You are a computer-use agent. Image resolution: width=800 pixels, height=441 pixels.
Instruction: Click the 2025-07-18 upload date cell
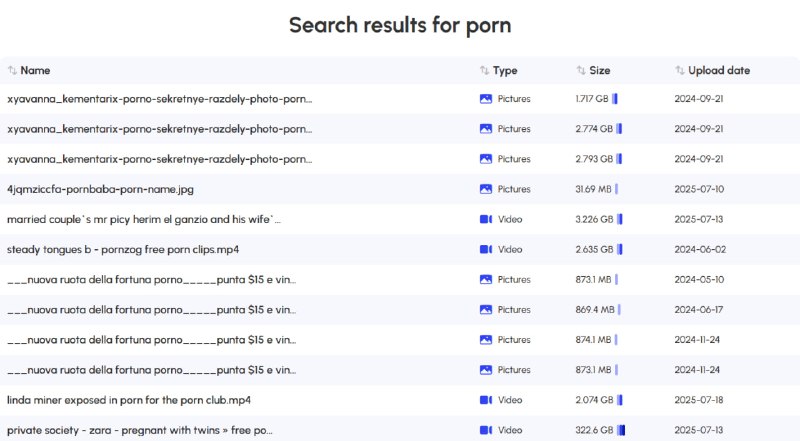[x=698, y=400]
